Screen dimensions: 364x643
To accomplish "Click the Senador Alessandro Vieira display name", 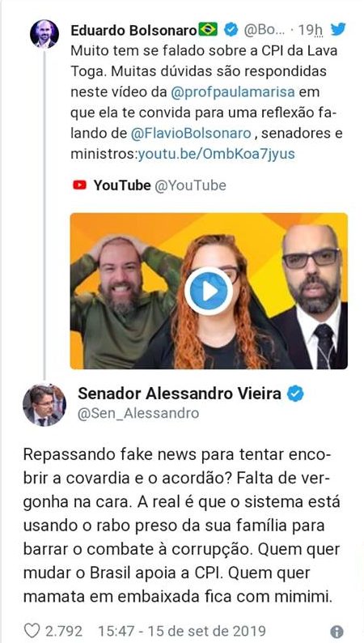I will pos(180,394).
